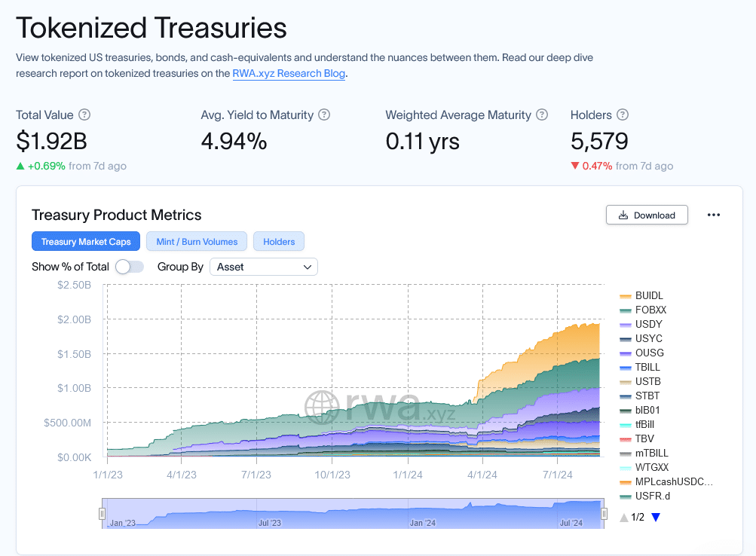Click the right handle of range slider
Image resolution: width=756 pixels, height=556 pixels.
pyautogui.click(x=604, y=514)
